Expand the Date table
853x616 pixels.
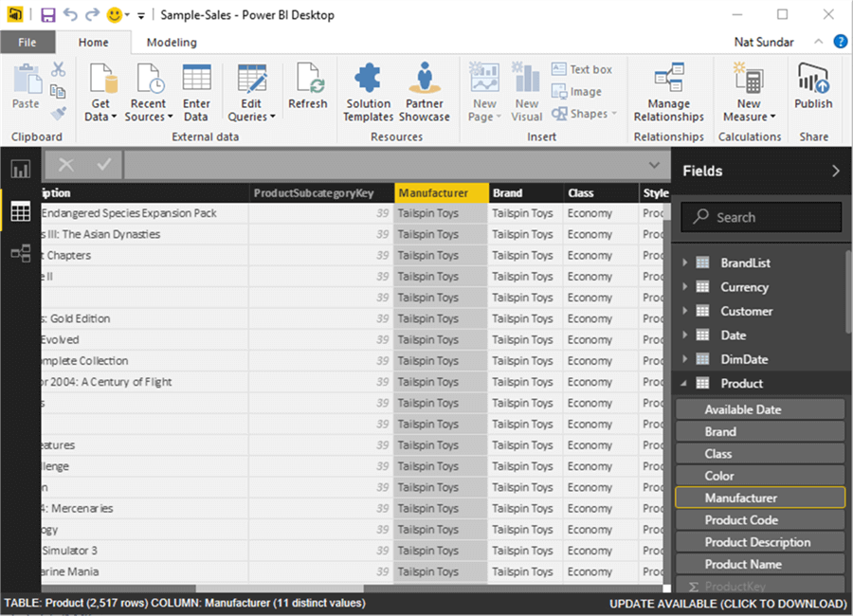point(685,335)
